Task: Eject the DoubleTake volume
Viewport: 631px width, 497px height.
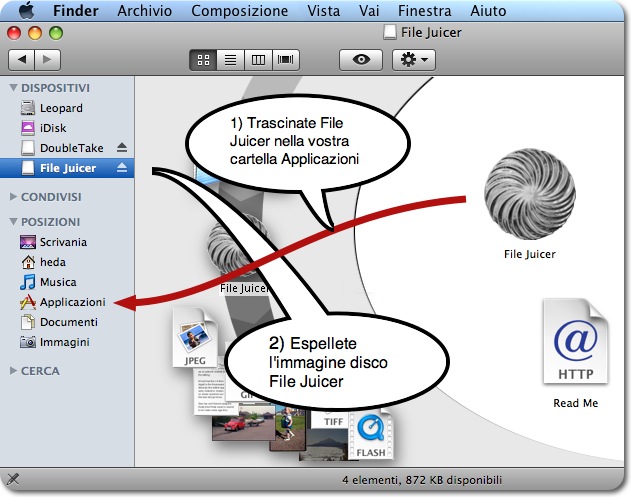Action: tap(122, 148)
